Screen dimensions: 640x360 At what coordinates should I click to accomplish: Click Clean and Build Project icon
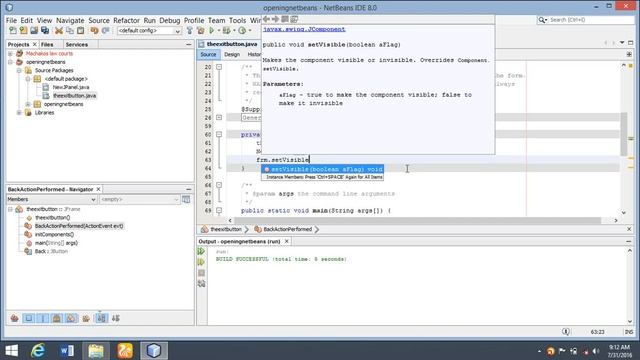pos(200,31)
